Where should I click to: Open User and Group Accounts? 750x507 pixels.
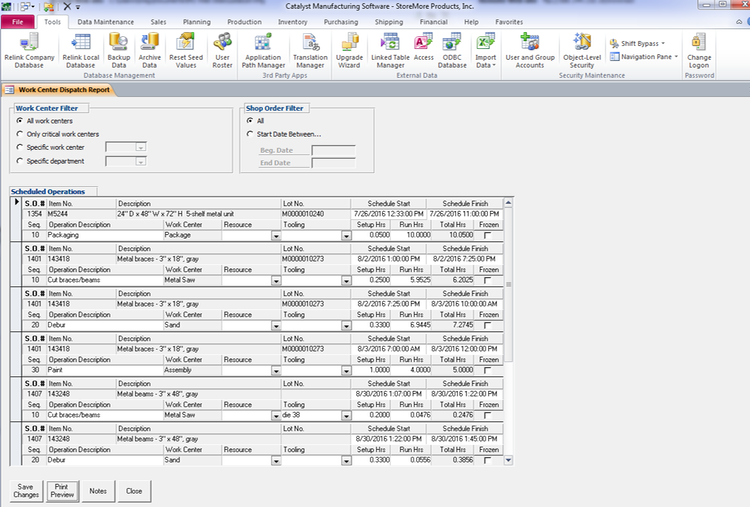[530, 51]
